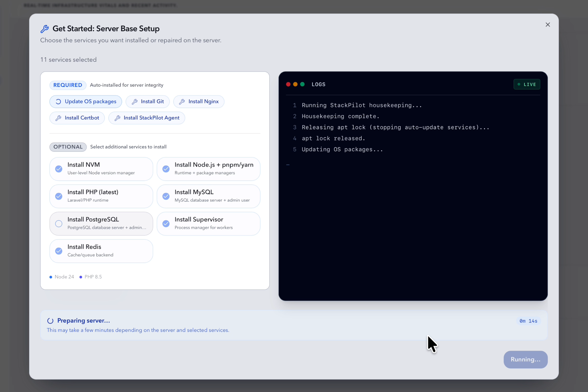Click 'Auto-installed for server integrity' text

pyautogui.click(x=126, y=85)
